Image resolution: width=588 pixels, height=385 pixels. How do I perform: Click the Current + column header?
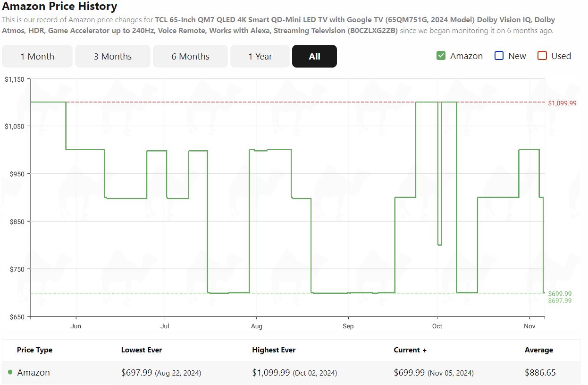(x=410, y=350)
